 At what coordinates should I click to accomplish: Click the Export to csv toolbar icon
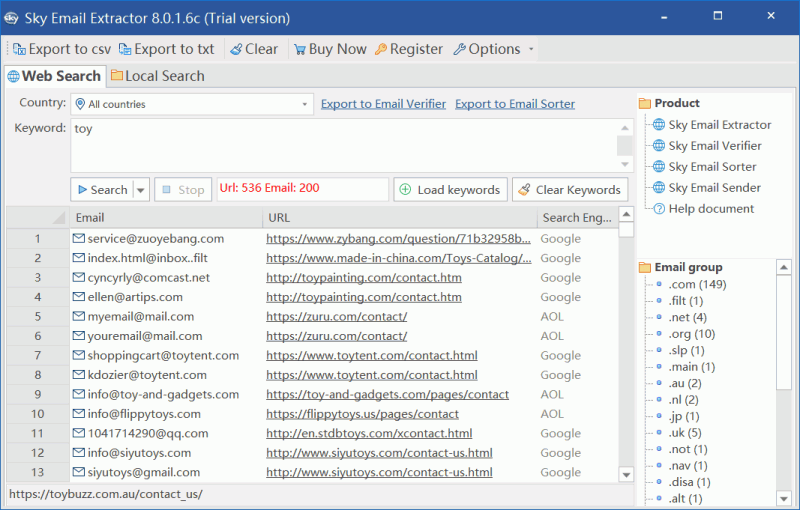(x=19, y=49)
